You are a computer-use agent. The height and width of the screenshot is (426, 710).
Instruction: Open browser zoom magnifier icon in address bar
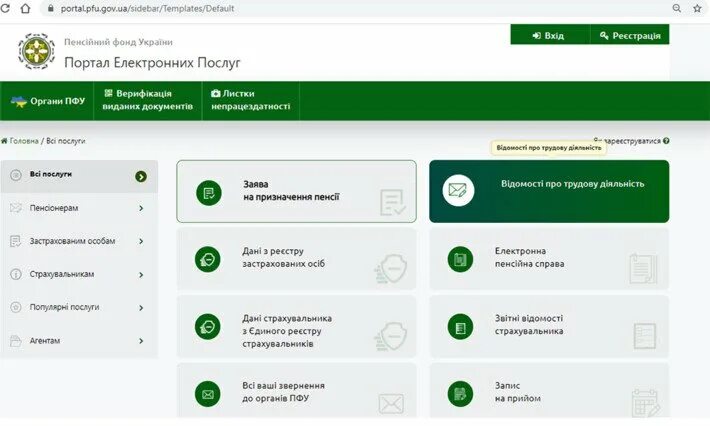676,8
